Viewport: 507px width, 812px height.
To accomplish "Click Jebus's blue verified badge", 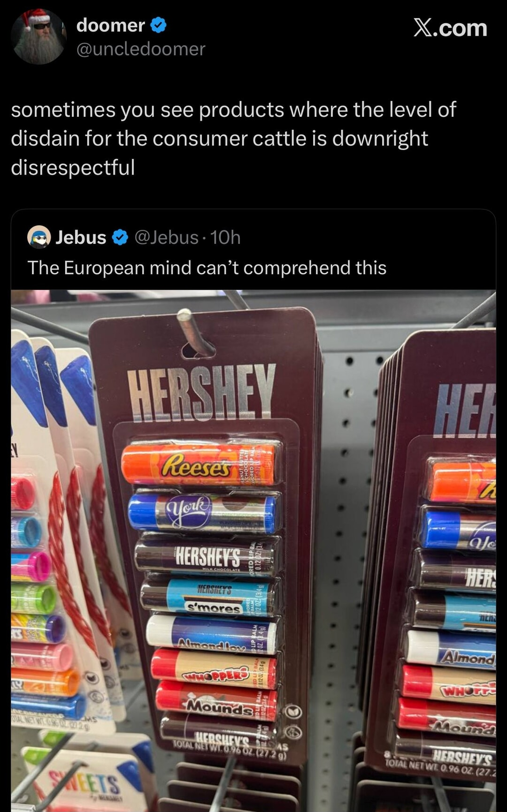I will (120, 237).
